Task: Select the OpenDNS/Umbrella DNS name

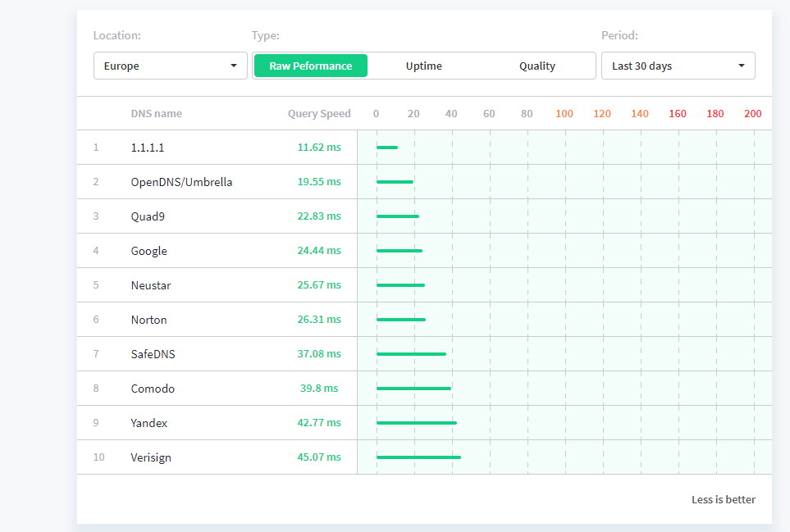Action: click(181, 182)
